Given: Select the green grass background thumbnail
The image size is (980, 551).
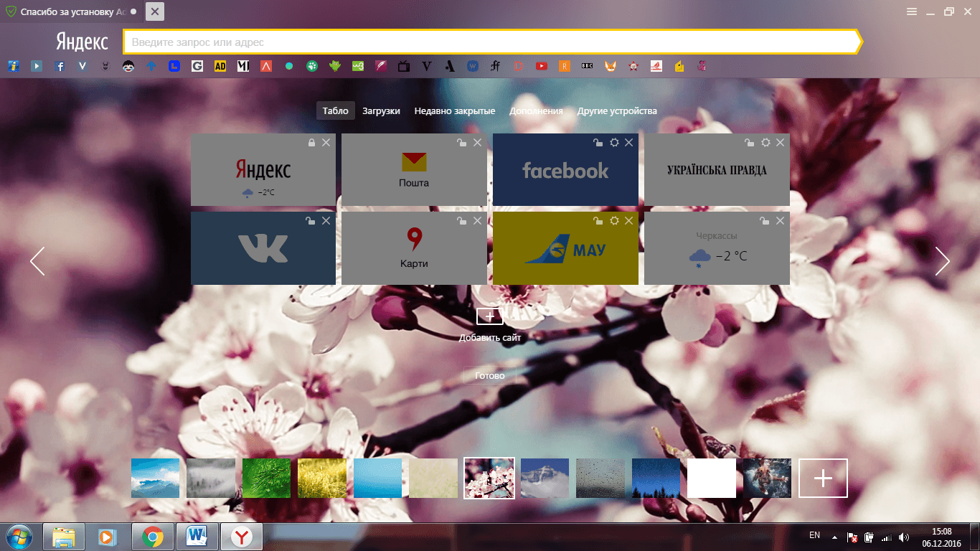Looking at the screenshot, I should pos(266,479).
